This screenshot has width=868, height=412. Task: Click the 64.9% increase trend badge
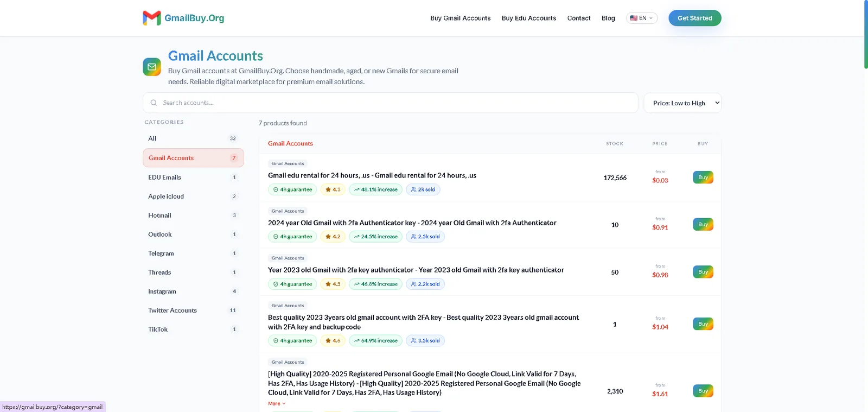tap(376, 340)
